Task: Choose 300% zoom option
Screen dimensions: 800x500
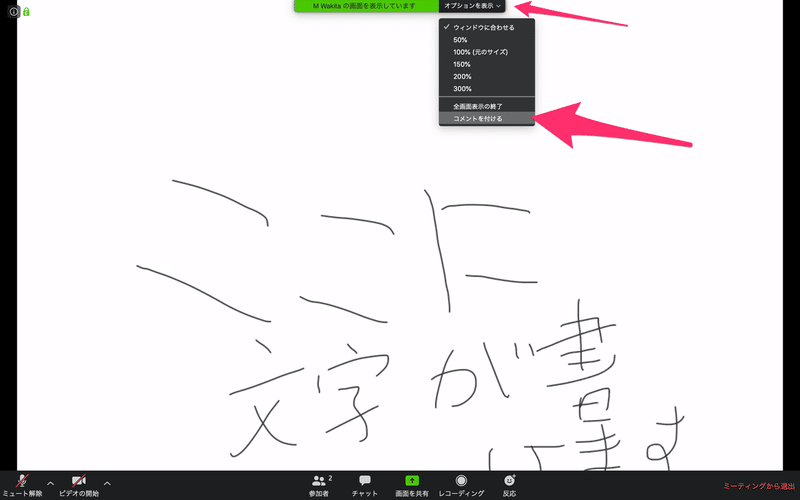Action: tap(487, 89)
